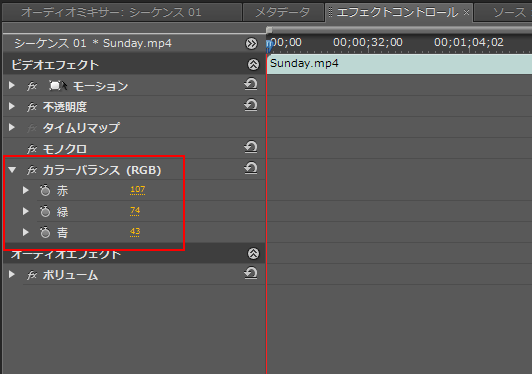Toggle fx for モノクロ effect
The height and width of the screenshot is (374, 532).
(x=32, y=149)
